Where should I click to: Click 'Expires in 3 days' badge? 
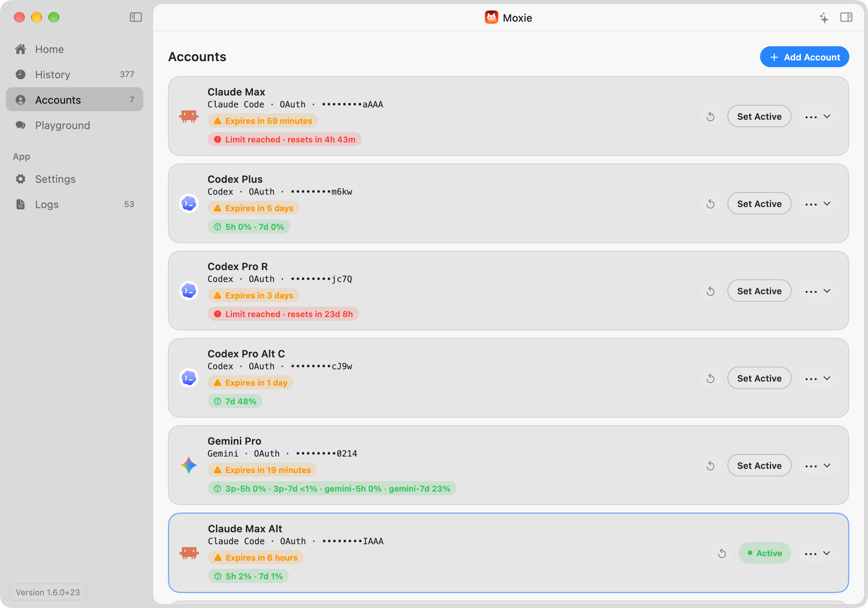[253, 295]
